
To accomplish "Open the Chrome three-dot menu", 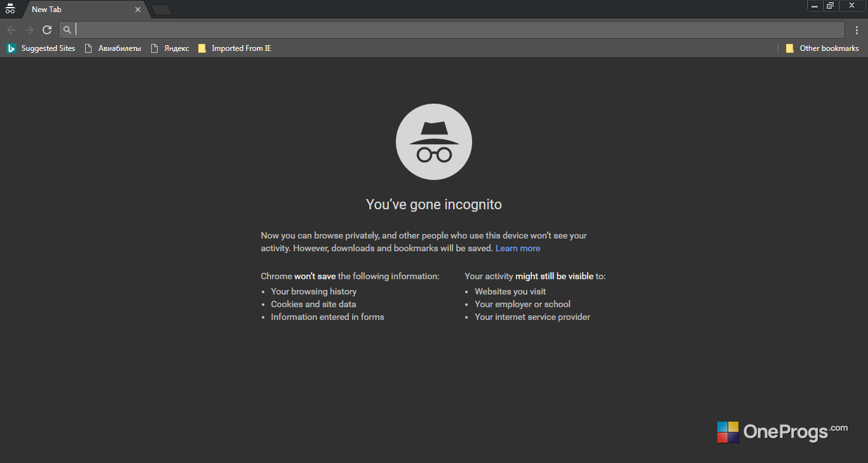I will coord(857,30).
